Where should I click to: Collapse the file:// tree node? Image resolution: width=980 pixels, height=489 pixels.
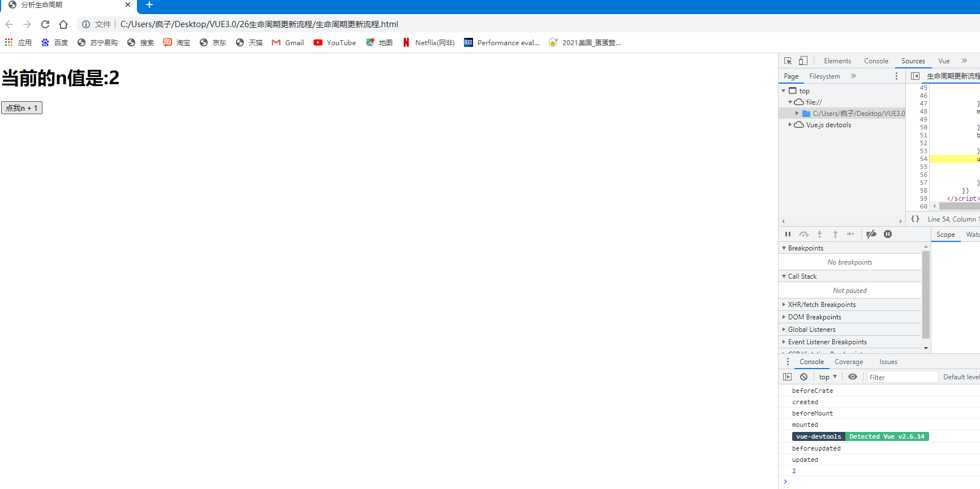pyautogui.click(x=790, y=102)
